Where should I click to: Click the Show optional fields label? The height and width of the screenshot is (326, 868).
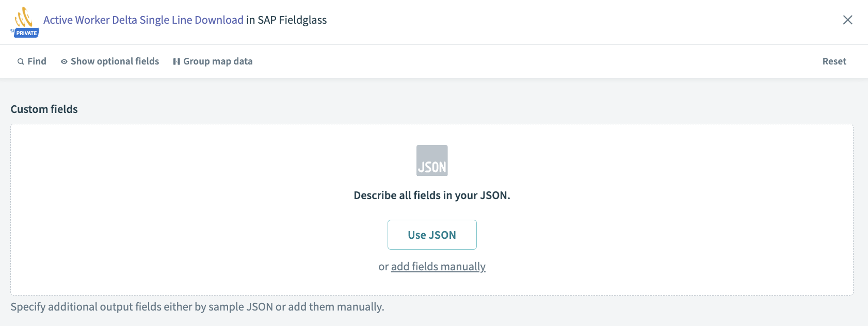(x=115, y=61)
